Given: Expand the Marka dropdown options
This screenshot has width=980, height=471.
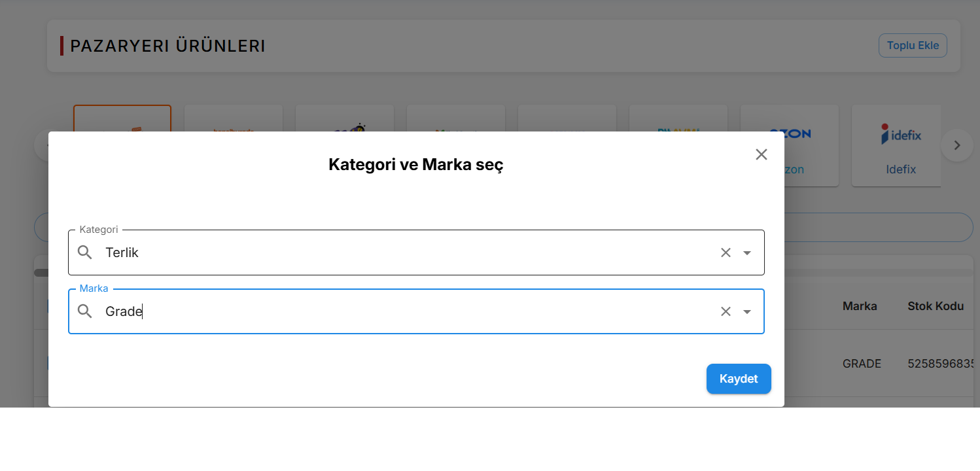Looking at the screenshot, I should click(746, 311).
